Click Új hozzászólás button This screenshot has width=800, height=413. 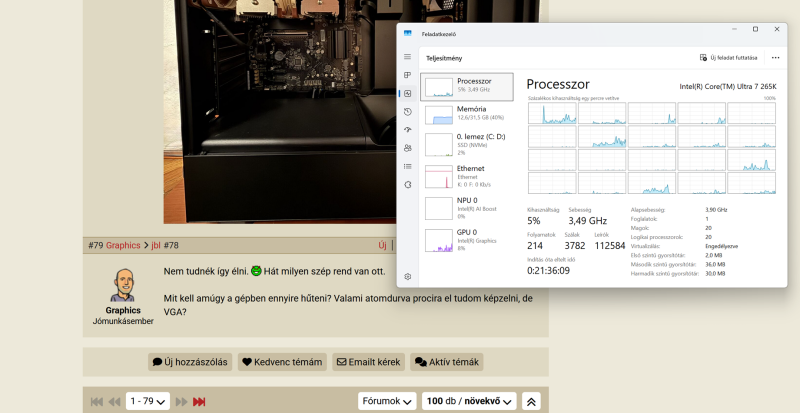click(x=190, y=362)
